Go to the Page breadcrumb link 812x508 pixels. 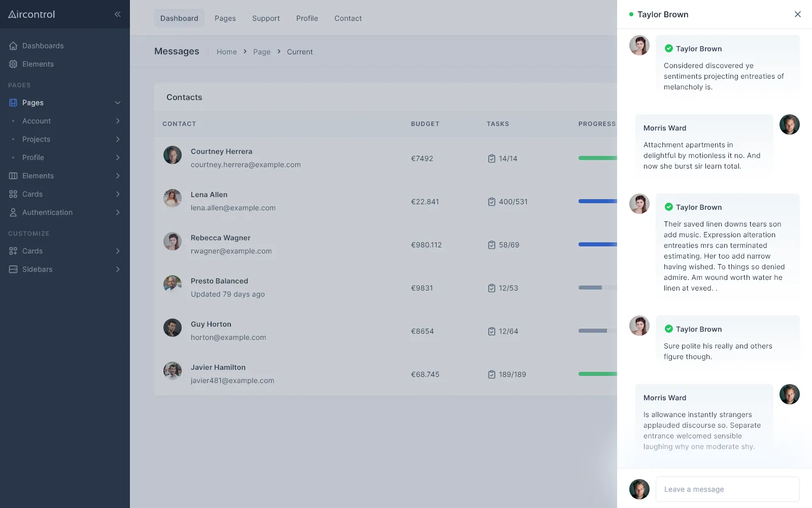point(262,52)
